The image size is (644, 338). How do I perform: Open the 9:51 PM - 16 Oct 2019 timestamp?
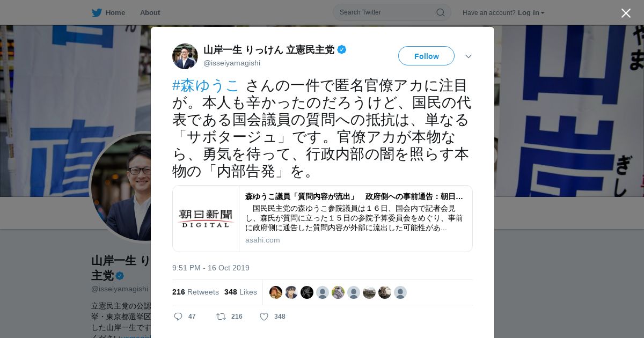click(x=211, y=268)
